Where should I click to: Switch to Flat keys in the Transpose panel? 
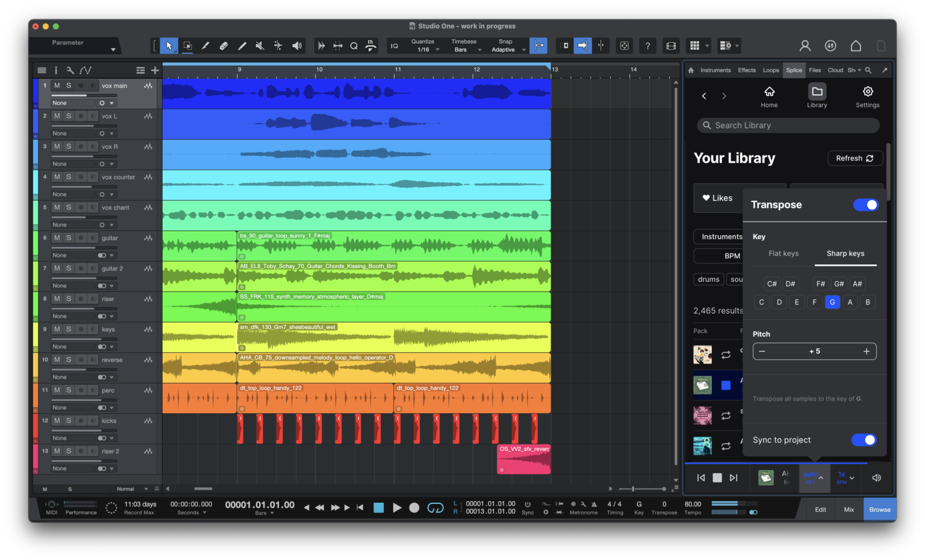coord(783,254)
